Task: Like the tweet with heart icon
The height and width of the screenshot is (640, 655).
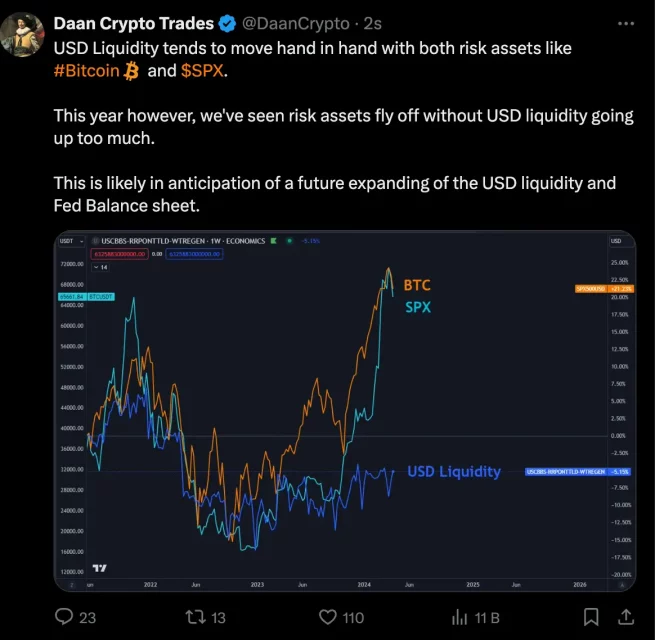Action: (328, 617)
